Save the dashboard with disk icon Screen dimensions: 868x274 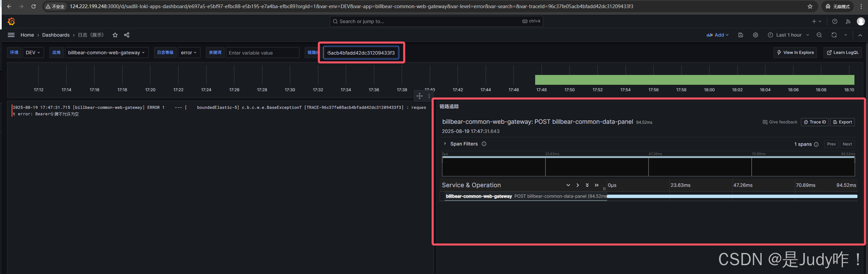[741, 35]
